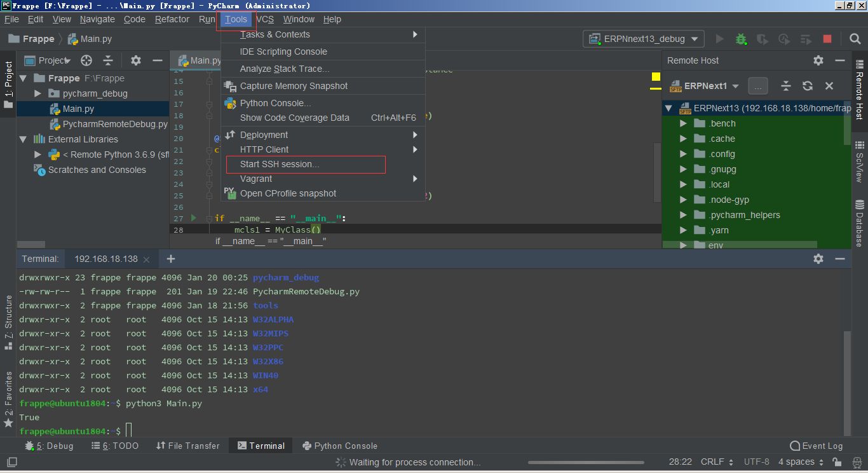Open the ERPNext1 server dropdown
This screenshot has height=473, width=868.
click(x=704, y=86)
